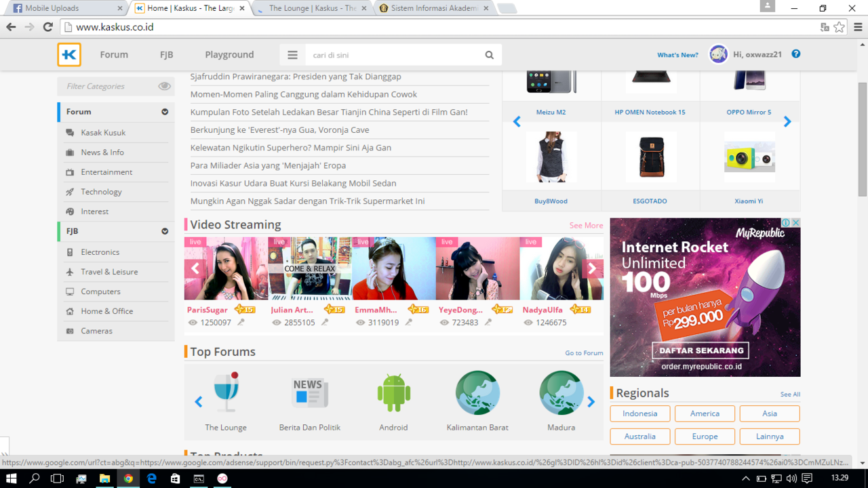Viewport: 868px width, 488px height.
Task: Open the help question mark icon
Action: coord(796,54)
